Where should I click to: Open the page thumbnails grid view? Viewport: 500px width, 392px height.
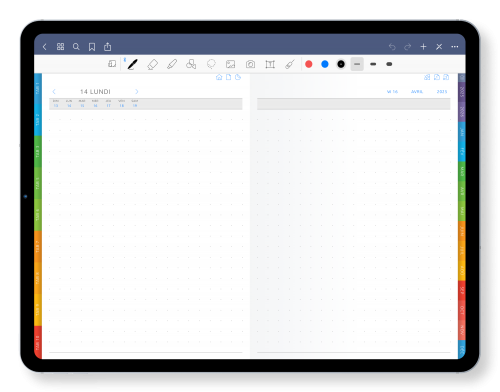(60, 47)
